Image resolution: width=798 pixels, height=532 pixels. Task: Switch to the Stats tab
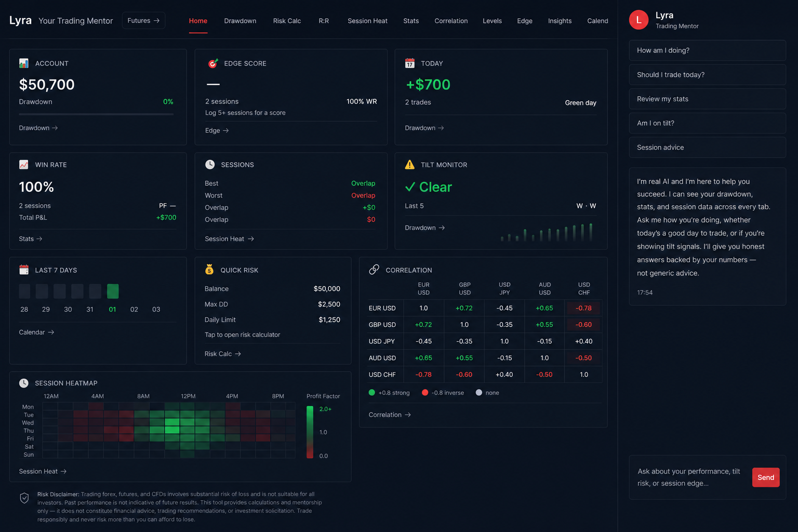coord(411,21)
